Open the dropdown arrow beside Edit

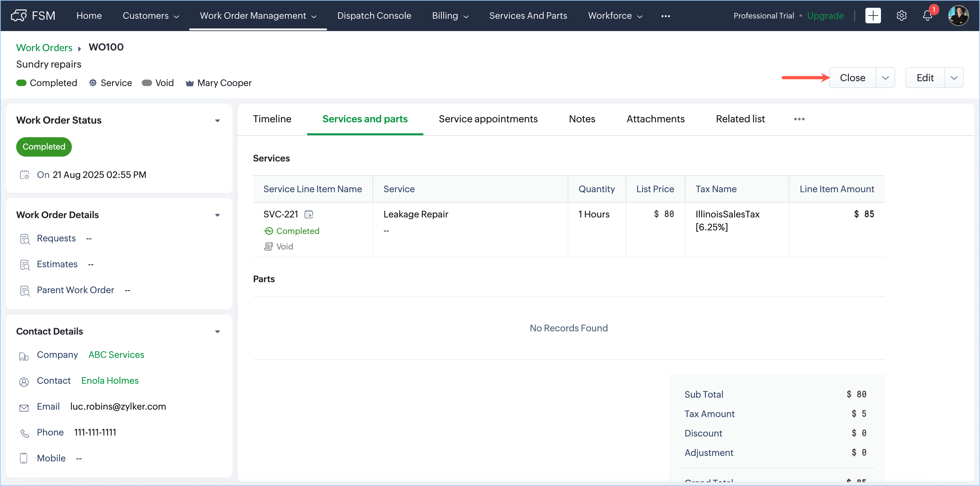[x=954, y=78]
